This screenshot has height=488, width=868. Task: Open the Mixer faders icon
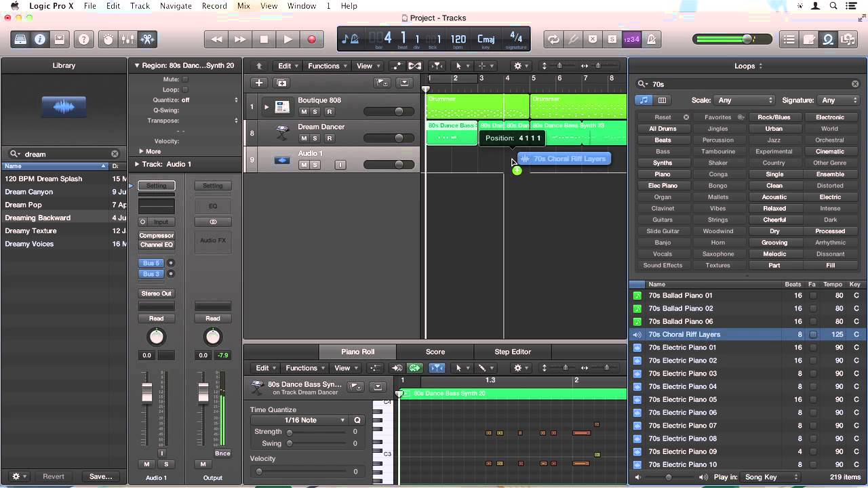tap(127, 39)
